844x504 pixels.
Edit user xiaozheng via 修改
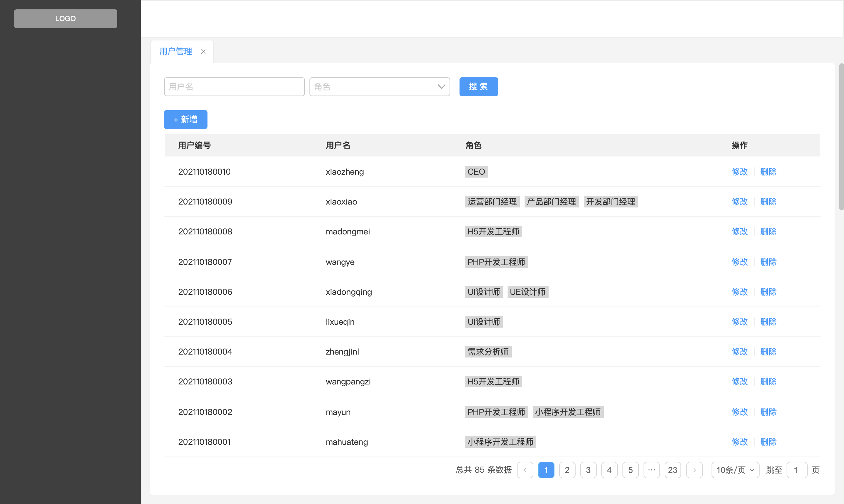tap(739, 171)
